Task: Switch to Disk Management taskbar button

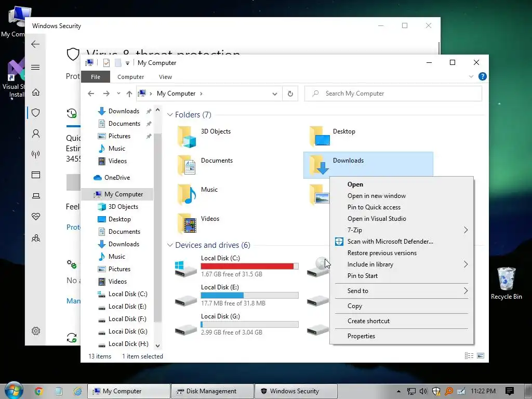Action: [212, 391]
